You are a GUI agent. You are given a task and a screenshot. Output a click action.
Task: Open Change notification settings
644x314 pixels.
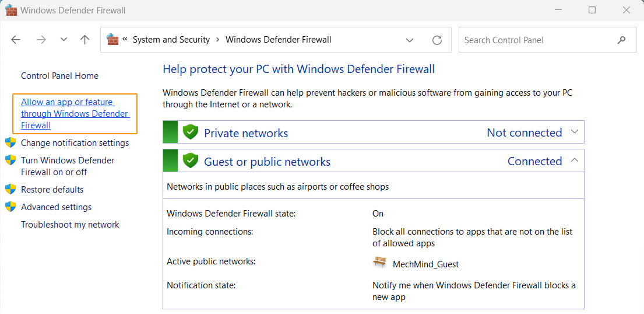75,143
